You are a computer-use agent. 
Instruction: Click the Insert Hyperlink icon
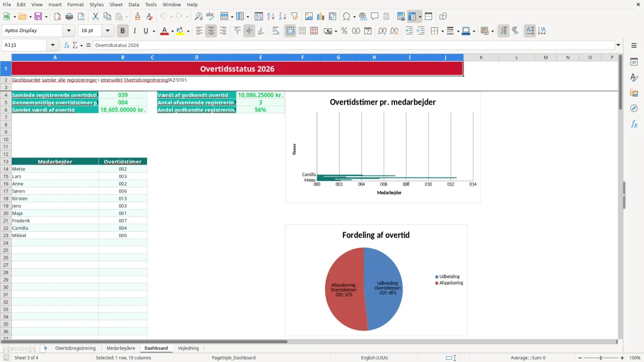pyautogui.click(x=363, y=17)
